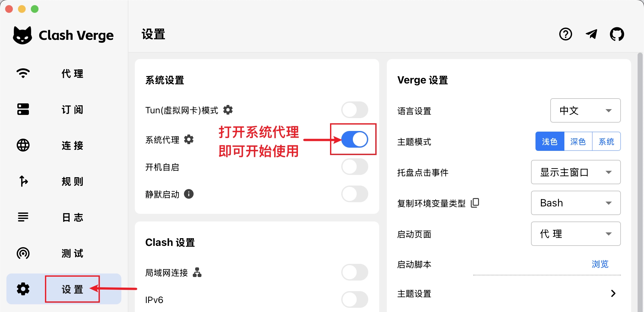
Task: Open Tun mode gear settings icon
Action: coord(228,110)
